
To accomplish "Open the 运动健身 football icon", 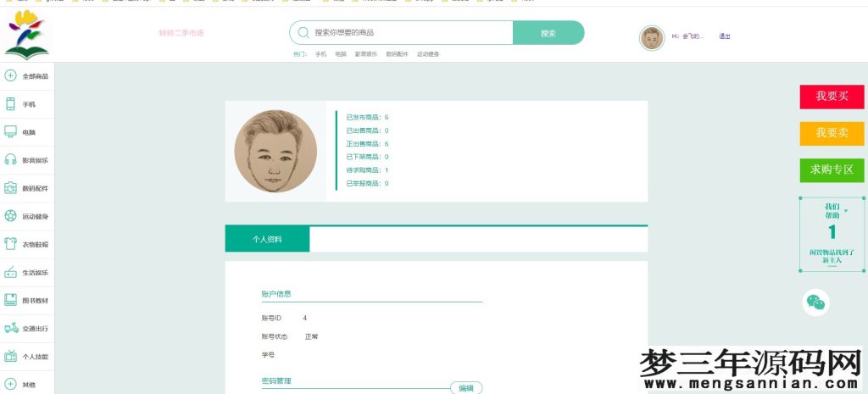I will coord(10,216).
